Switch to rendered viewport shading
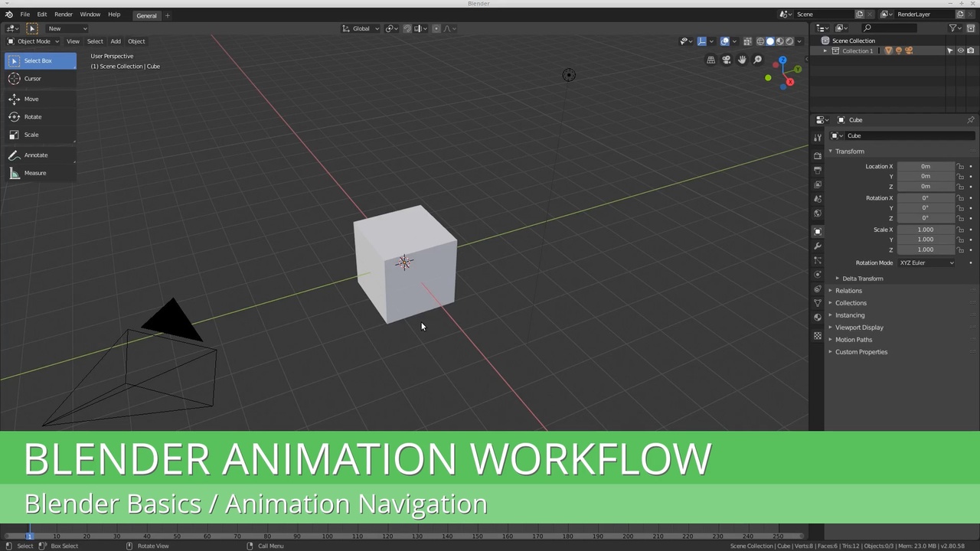 coord(789,41)
